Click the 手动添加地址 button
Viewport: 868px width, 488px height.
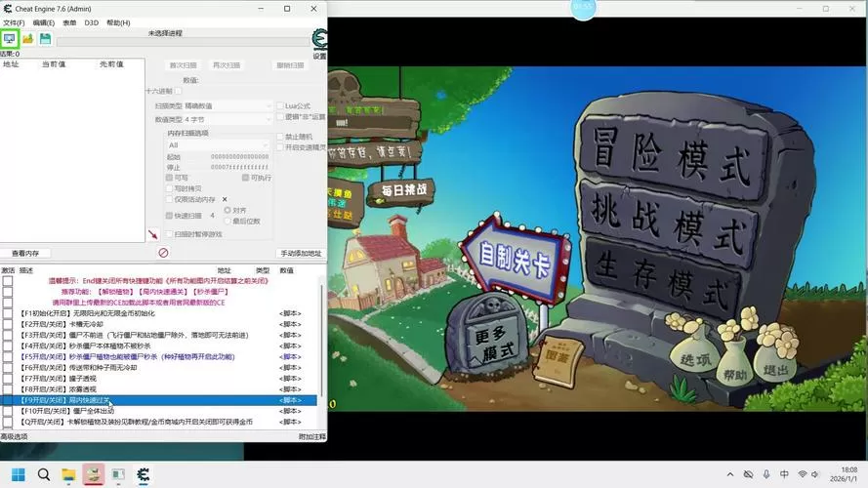pyautogui.click(x=301, y=254)
